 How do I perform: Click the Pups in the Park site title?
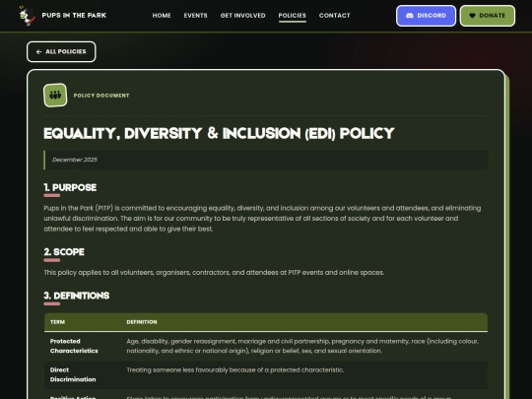[x=74, y=15]
